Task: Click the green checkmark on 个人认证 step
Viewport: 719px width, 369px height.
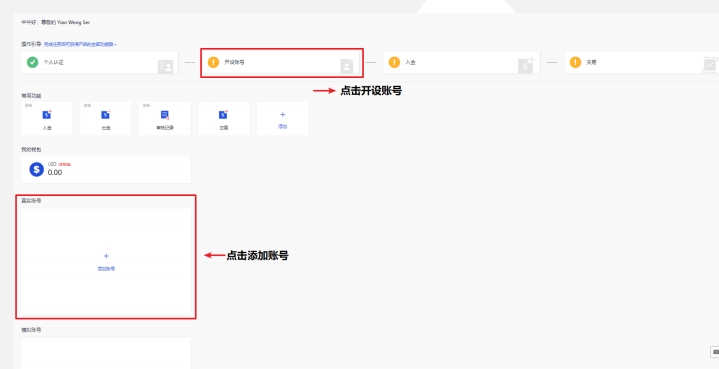Action: (x=32, y=62)
